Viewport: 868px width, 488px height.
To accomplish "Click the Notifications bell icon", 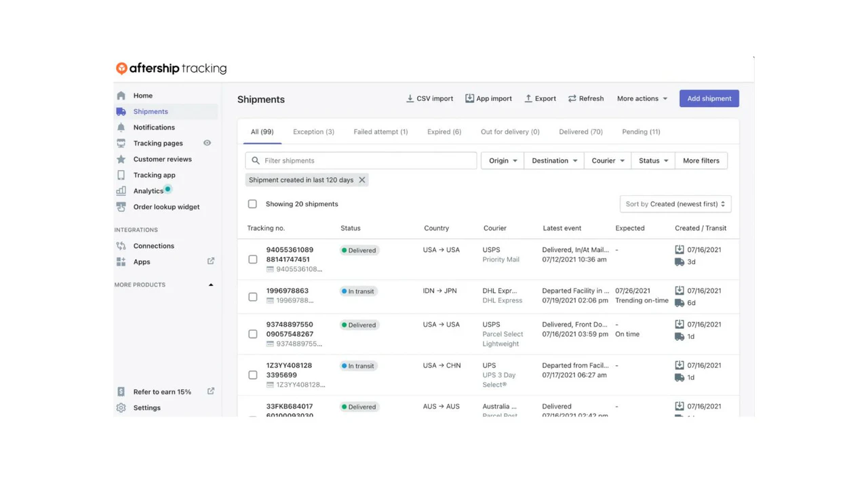I will click(x=121, y=127).
